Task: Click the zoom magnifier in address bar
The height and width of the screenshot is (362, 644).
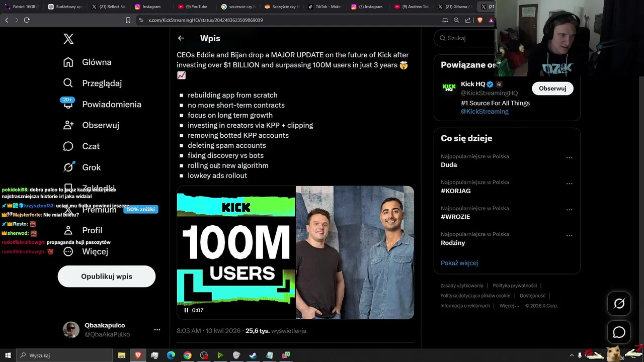Action: (x=456, y=20)
